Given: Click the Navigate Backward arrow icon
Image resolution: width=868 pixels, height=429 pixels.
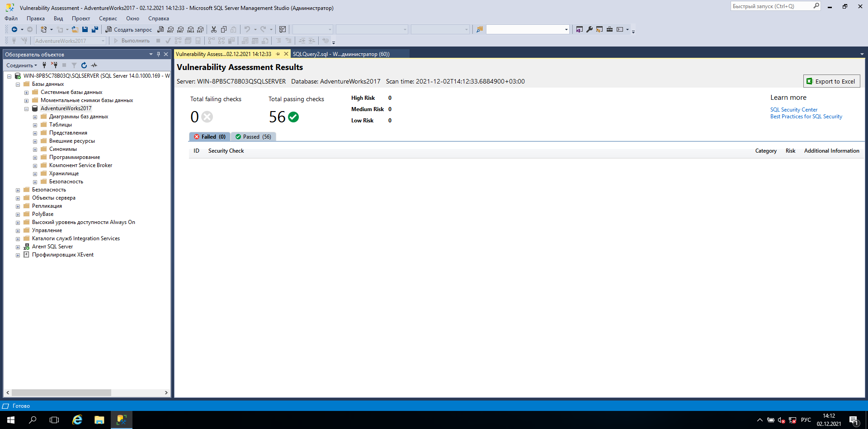Looking at the screenshot, I should tap(14, 29).
